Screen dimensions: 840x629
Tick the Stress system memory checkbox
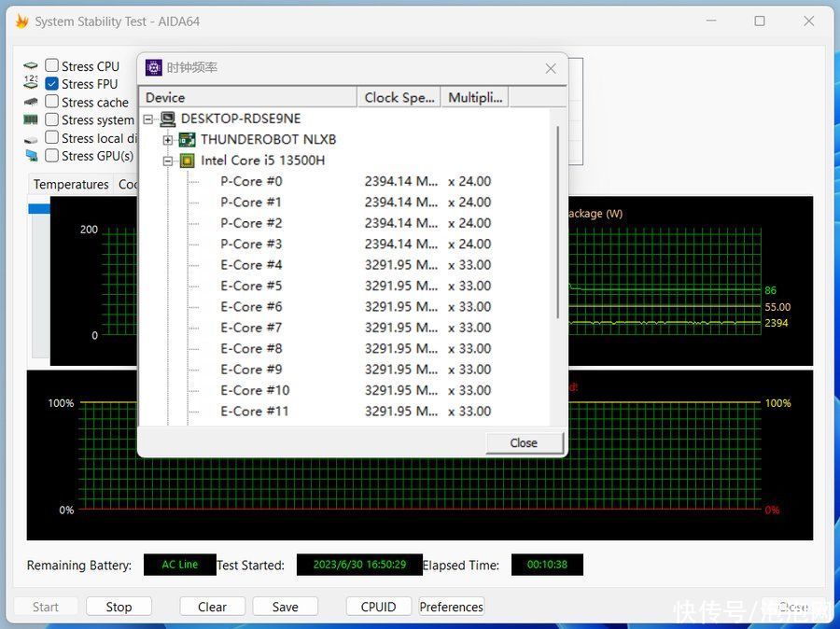coord(51,119)
